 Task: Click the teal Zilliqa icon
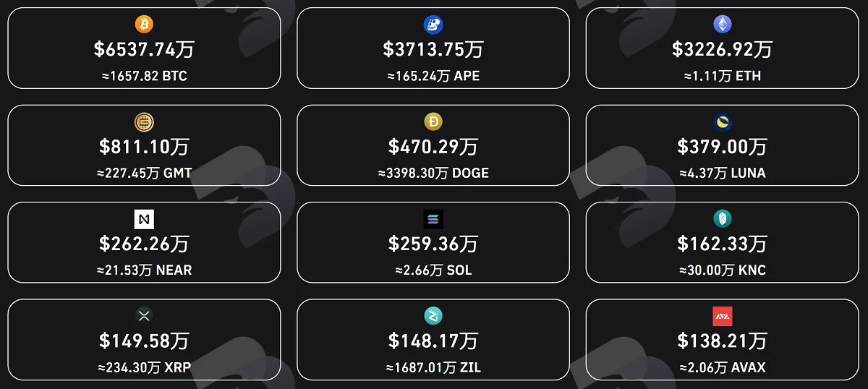coord(433,316)
